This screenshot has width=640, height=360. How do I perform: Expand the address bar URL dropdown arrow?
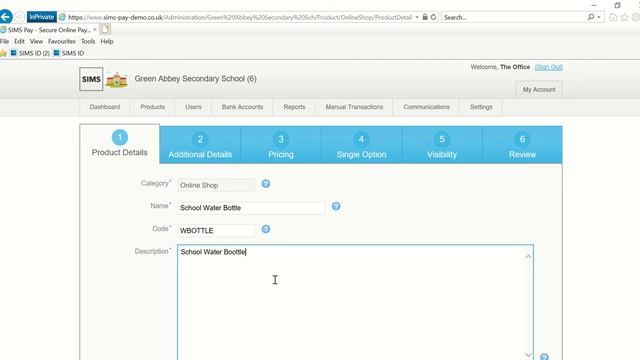[x=417, y=17]
